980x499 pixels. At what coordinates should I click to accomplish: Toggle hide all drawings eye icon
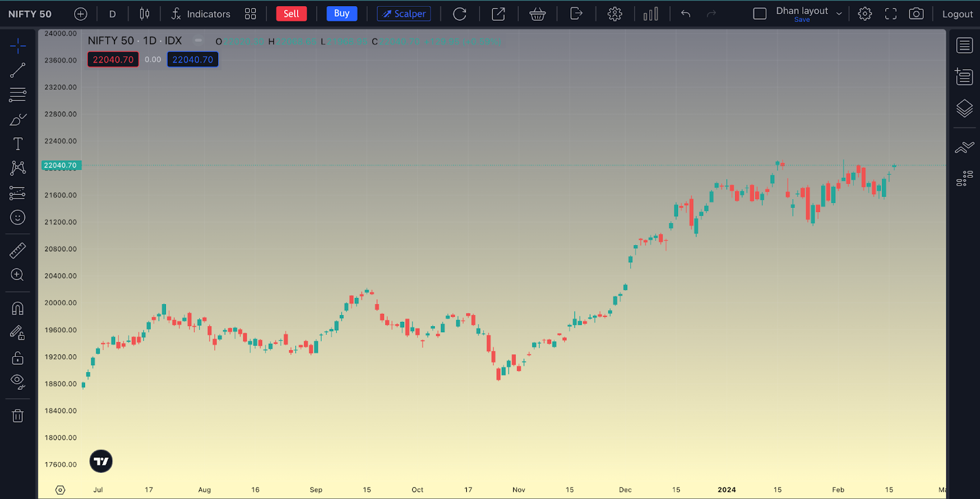coord(18,382)
